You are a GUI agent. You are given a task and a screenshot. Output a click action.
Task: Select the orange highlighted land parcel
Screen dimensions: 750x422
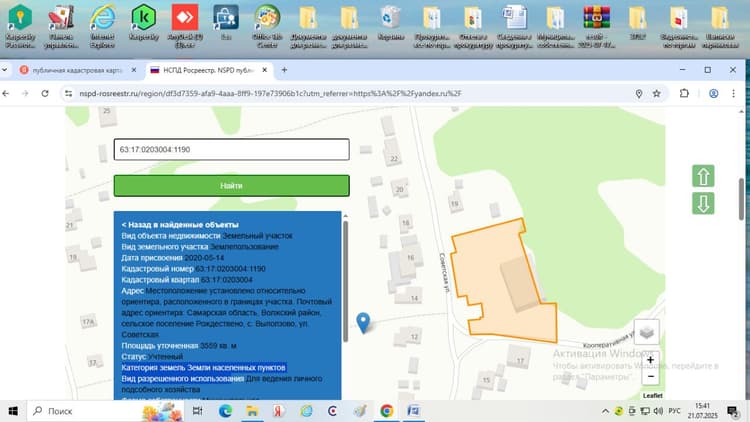(x=502, y=282)
